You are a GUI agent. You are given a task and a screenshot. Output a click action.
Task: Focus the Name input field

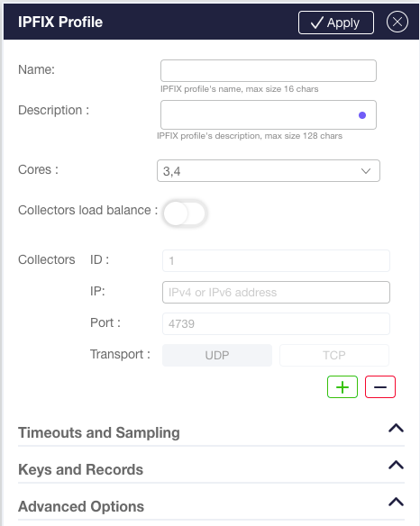269,71
